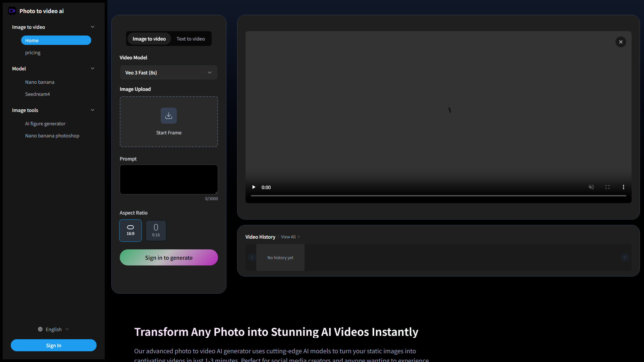Open the video player more options menu

click(x=624, y=187)
